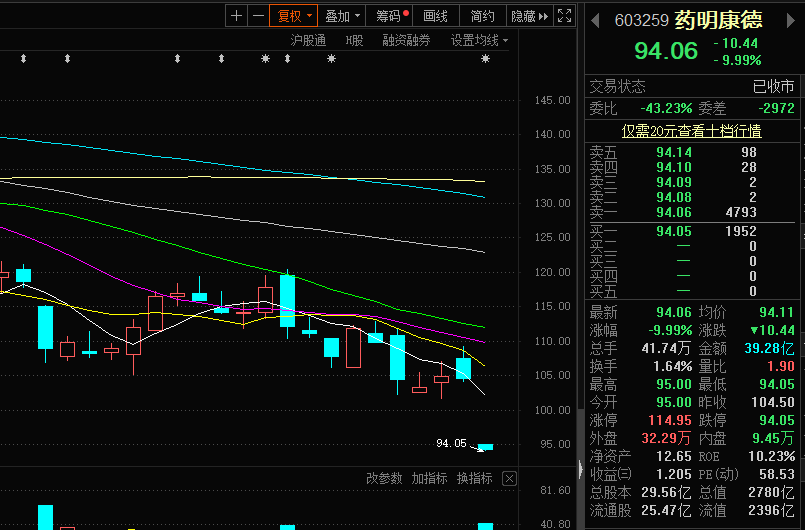Select the 画线 drawing tool
The width and height of the screenshot is (805, 530).
point(435,16)
